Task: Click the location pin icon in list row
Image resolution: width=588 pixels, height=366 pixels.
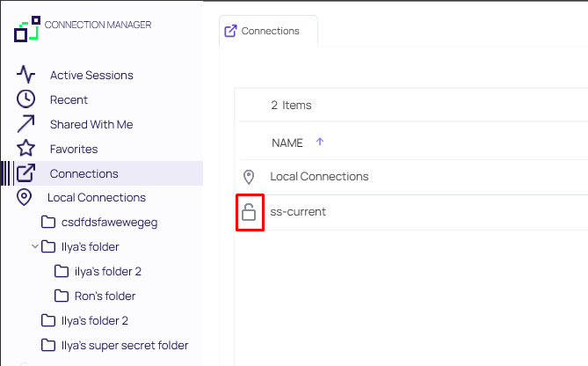Action: pyautogui.click(x=250, y=177)
